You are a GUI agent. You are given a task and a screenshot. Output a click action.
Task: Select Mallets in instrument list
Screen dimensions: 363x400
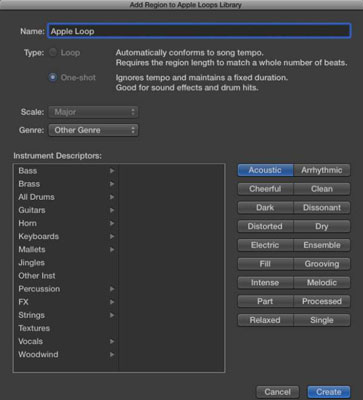click(66, 249)
